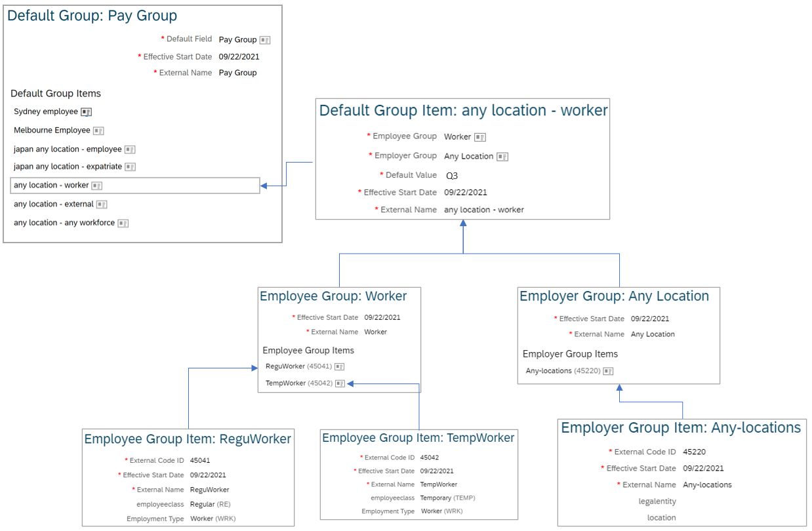
Task: Click Employer Group value Any Location in item panel
Action: [468, 157]
